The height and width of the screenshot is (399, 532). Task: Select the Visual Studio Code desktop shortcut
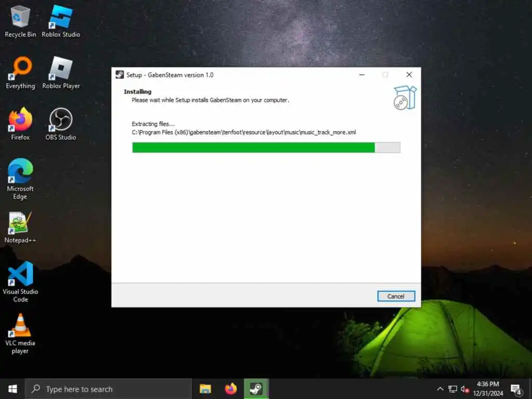20,282
